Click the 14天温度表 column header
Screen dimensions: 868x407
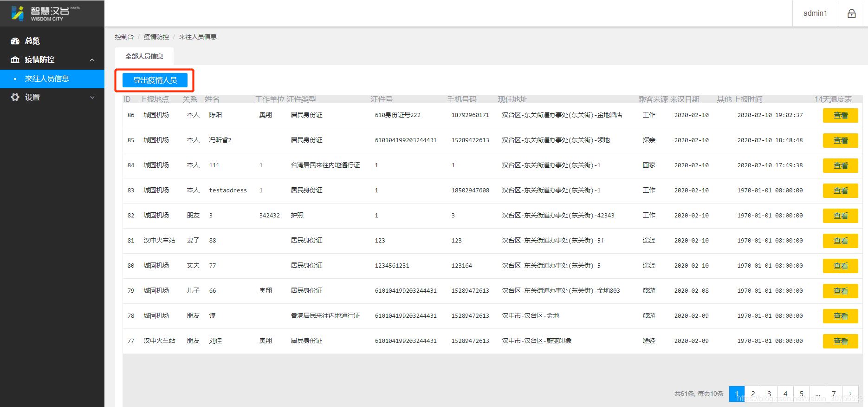pyautogui.click(x=833, y=99)
